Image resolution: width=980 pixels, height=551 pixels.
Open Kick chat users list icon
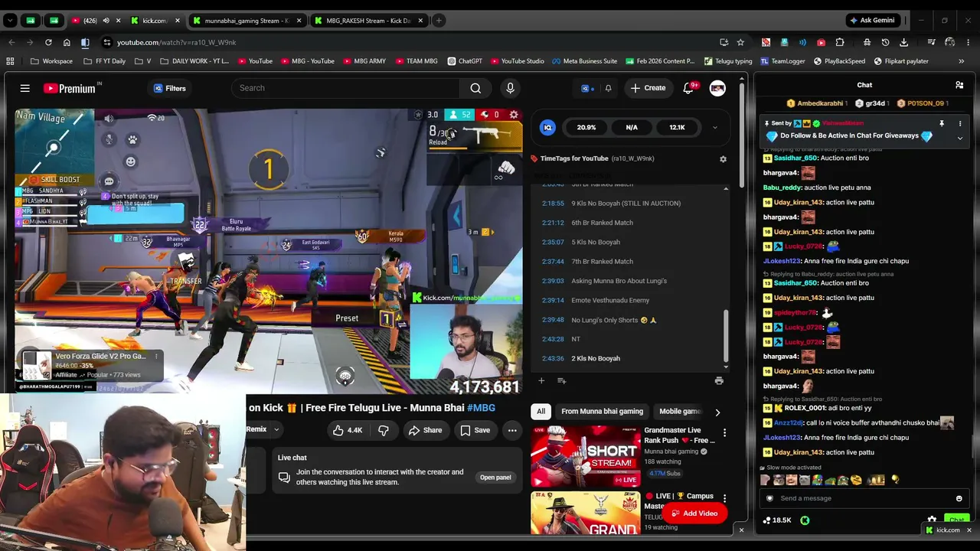click(959, 85)
